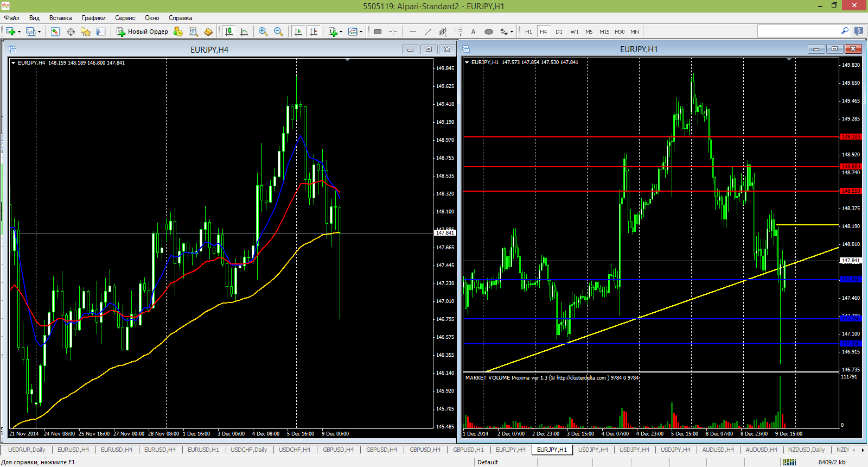Click the search magnifier icon
868x467 pixels.
click(845, 31)
